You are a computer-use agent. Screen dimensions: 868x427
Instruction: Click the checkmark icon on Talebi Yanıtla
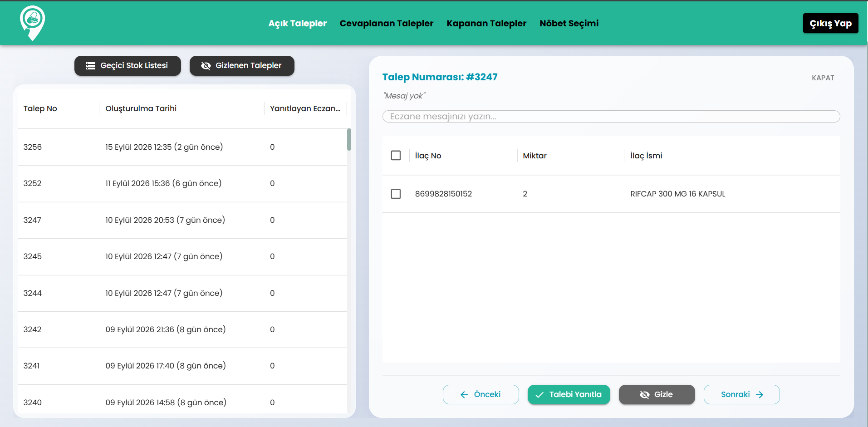[x=539, y=395]
